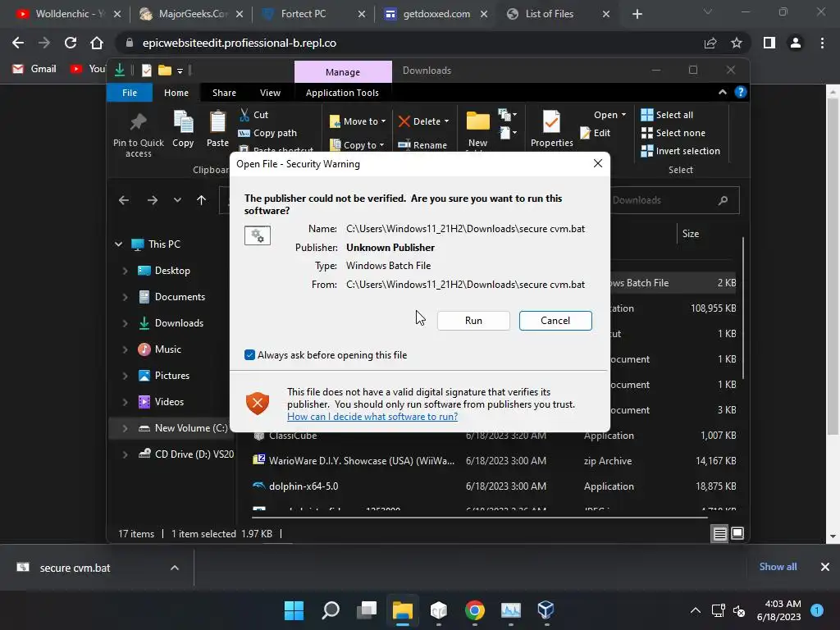840x630 pixels.
Task: Close the Open File Security Warning dialog
Action: (x=598, y=163)
